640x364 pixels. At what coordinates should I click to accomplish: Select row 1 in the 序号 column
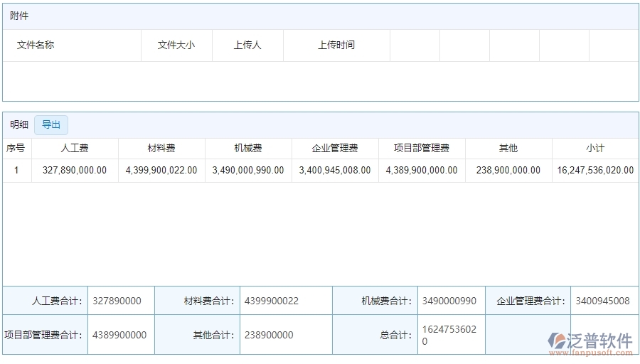tap(16, 171)
